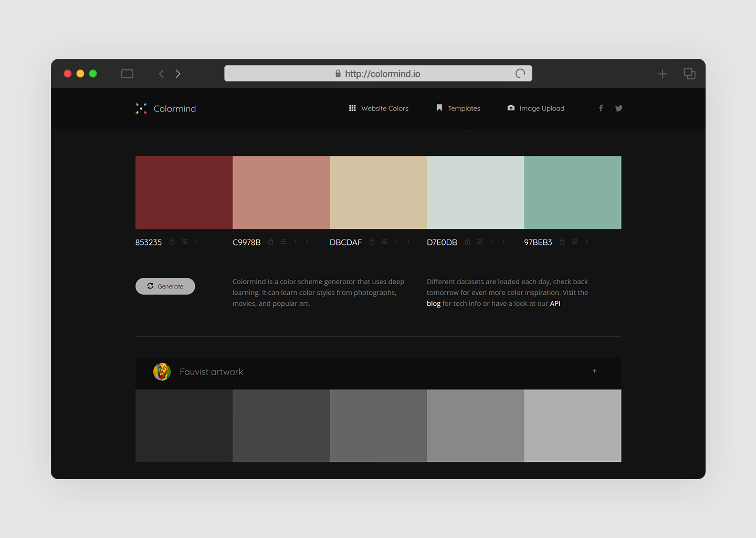Image resolution: width=756 pixels, height=538 pixels.
Task: Select the camera icon for Image Upload
Action: click(511, 108)
